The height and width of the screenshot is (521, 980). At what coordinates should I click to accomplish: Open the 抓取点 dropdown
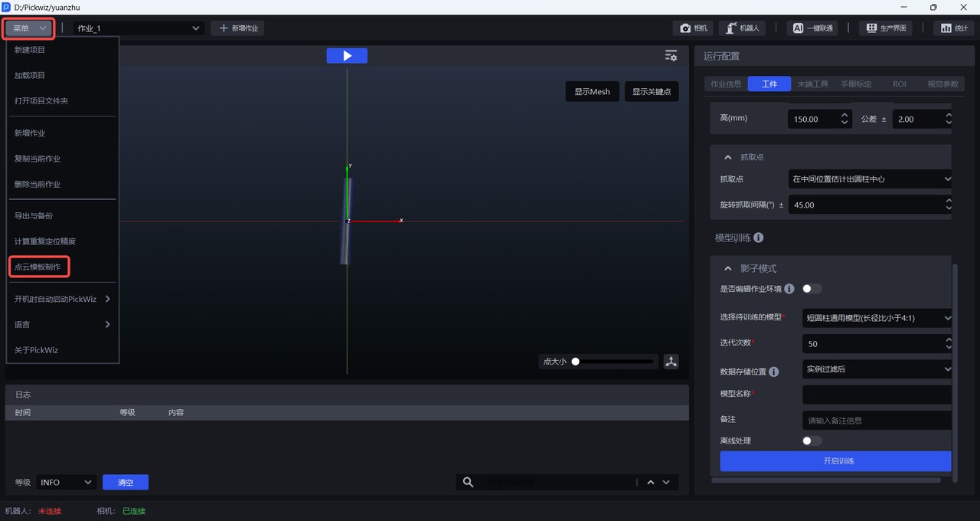tap(871, 179)
